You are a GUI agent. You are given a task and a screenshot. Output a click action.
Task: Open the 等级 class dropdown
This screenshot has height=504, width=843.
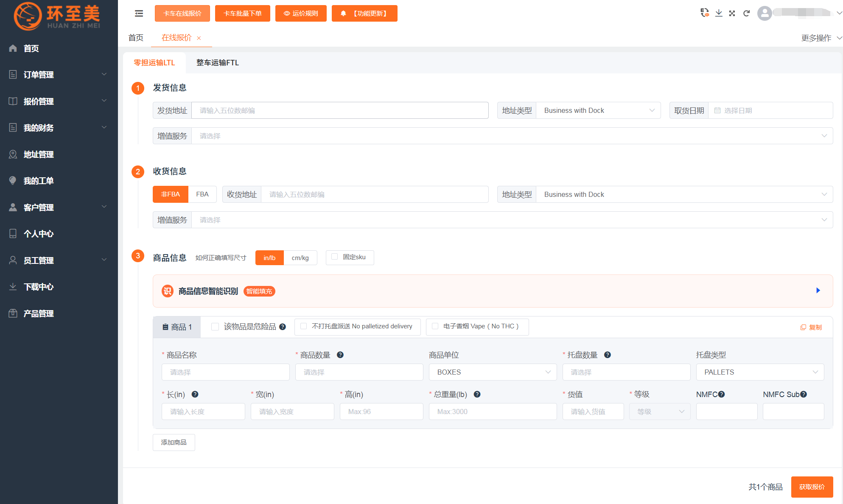(x=660, y=412)
